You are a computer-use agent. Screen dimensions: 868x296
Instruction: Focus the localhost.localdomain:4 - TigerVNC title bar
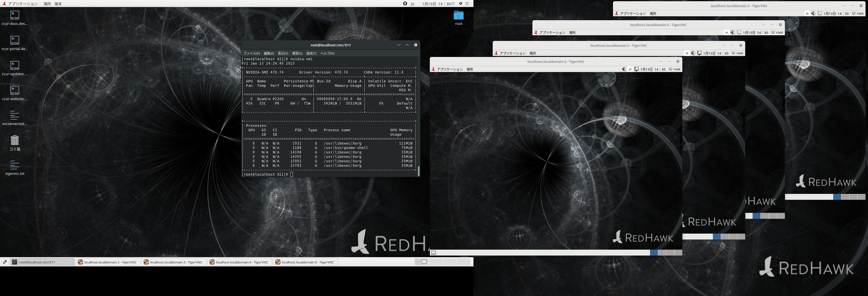point(658,25)
